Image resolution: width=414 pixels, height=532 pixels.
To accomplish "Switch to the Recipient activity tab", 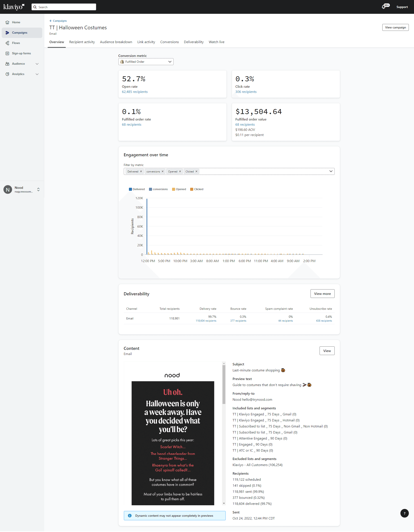I will coord(82,42).
